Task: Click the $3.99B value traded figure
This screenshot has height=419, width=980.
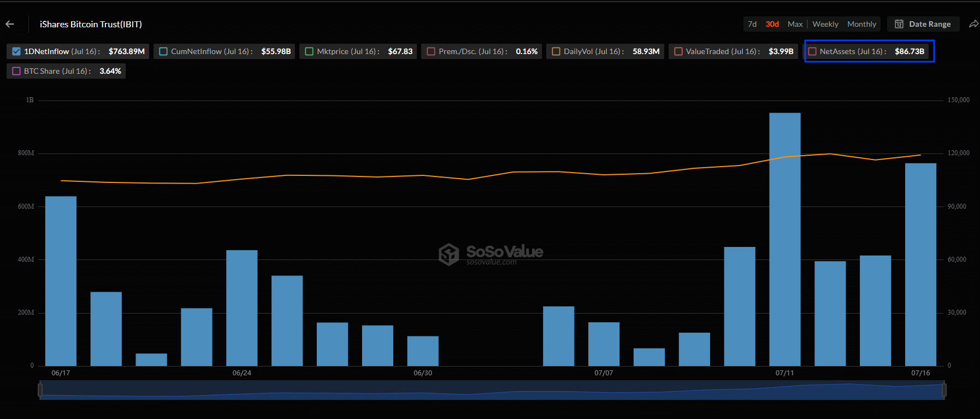Action: coord(781,51)
